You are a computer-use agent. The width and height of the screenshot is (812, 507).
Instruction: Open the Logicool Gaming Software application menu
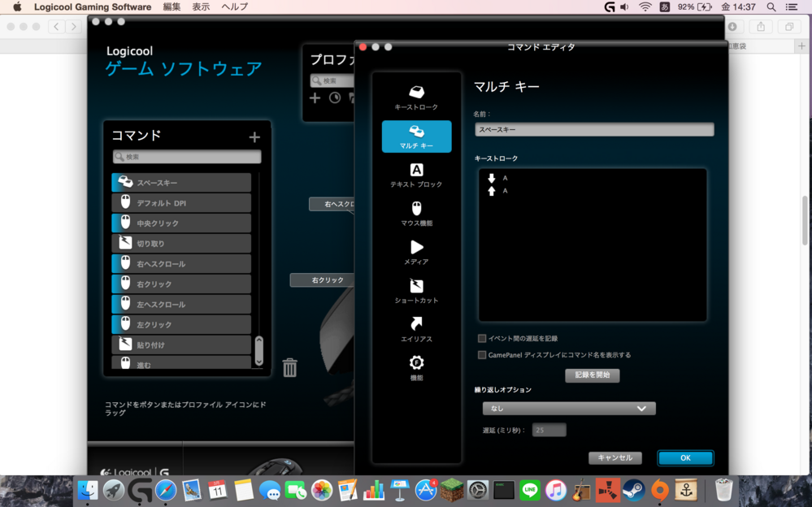(93, 6)
